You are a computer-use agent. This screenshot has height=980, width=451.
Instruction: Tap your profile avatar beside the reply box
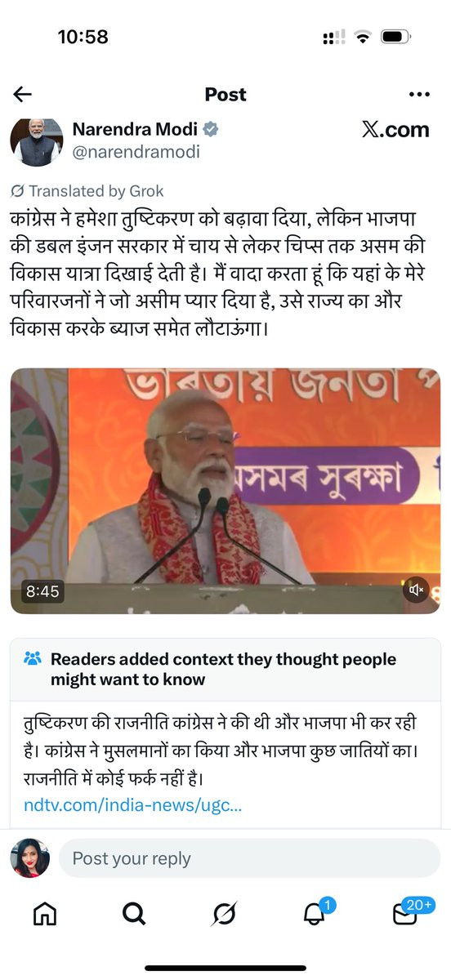coord(31,858)
